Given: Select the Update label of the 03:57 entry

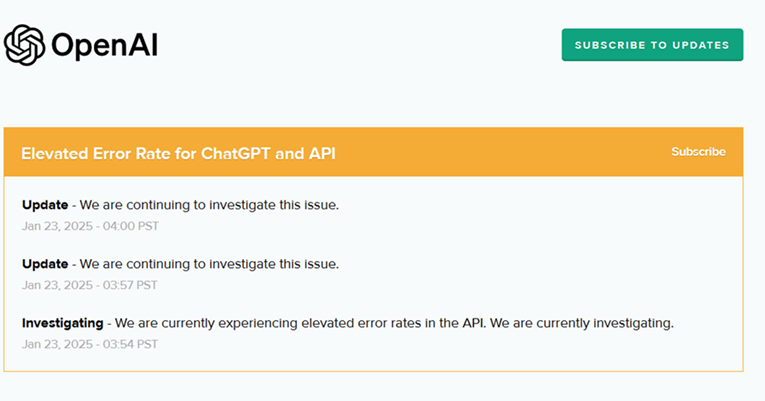Looking at the screenshot, I should tap(45, 264).
